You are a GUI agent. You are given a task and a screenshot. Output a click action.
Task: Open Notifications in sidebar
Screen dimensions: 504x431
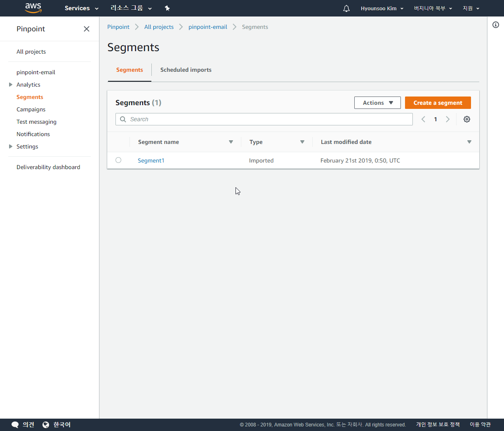[33, 134]
